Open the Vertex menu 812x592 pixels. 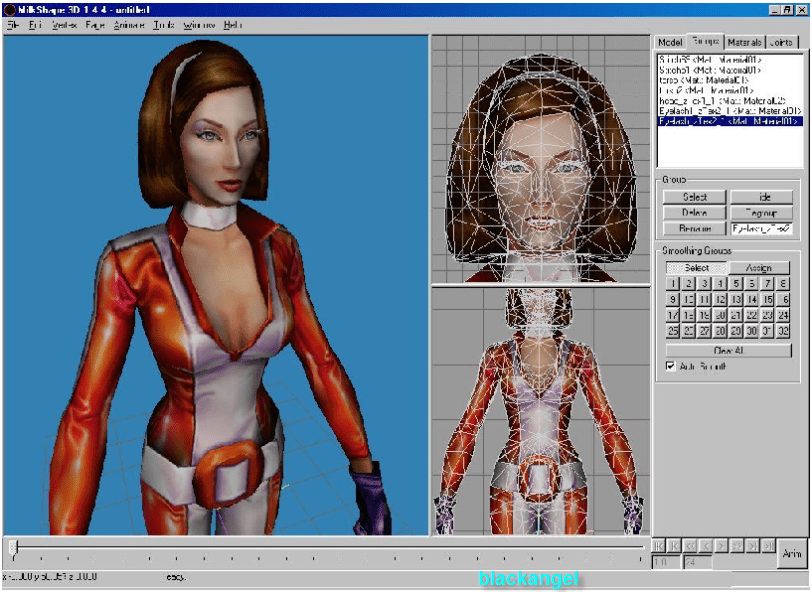(64, 24)
